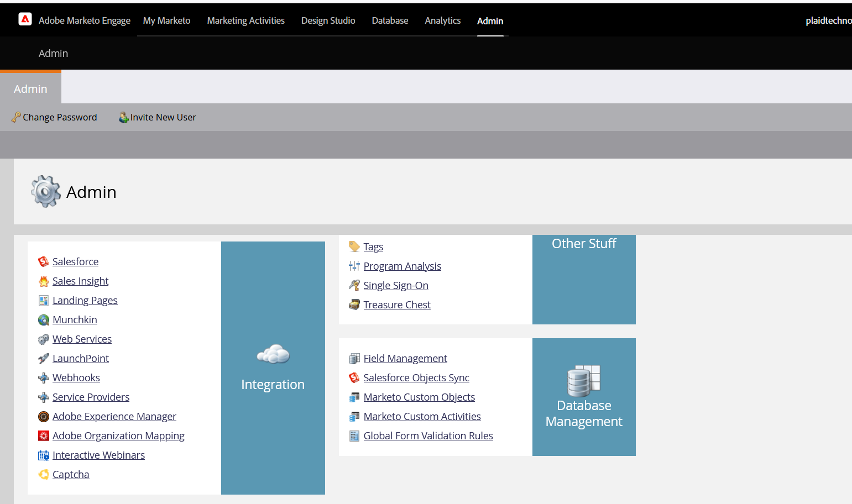Select the Admin item in top navigation
Screen dimensions: 852x504
click(490, 21)
